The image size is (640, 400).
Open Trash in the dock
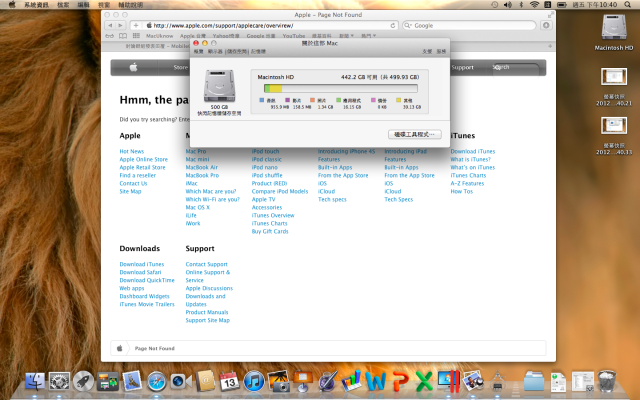click(607, 381)
